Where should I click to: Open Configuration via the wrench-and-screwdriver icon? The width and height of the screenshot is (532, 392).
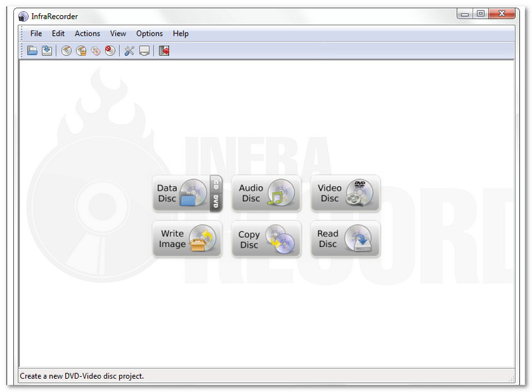coord(129,51)
